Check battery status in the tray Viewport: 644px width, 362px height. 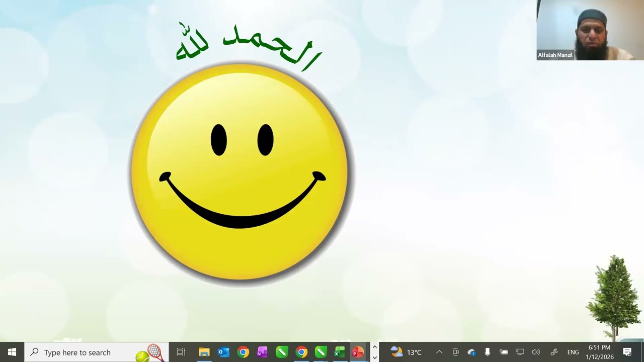tap(504, 352)
